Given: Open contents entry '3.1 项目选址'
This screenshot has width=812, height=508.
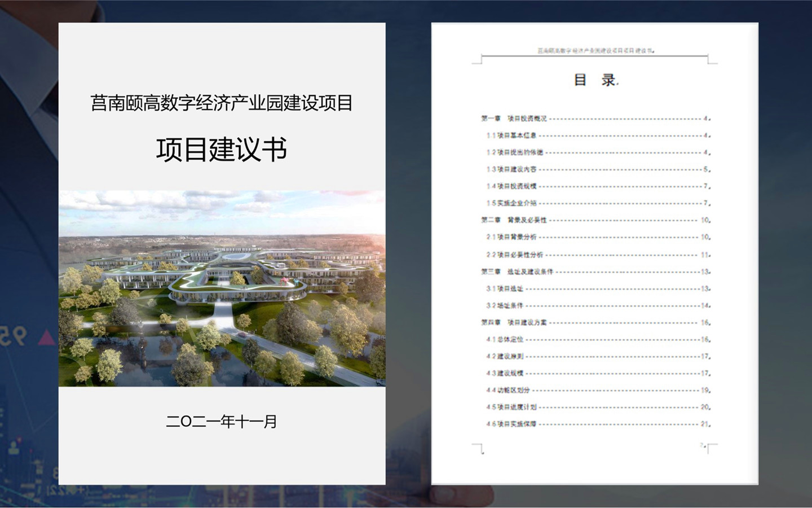Looking at the screenshot, I should (598, 289).
